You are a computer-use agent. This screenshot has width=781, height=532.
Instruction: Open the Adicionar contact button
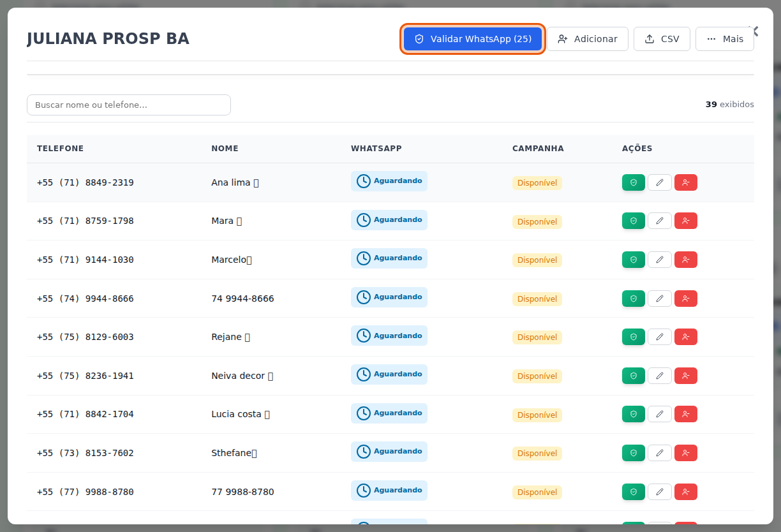[588, 39]
